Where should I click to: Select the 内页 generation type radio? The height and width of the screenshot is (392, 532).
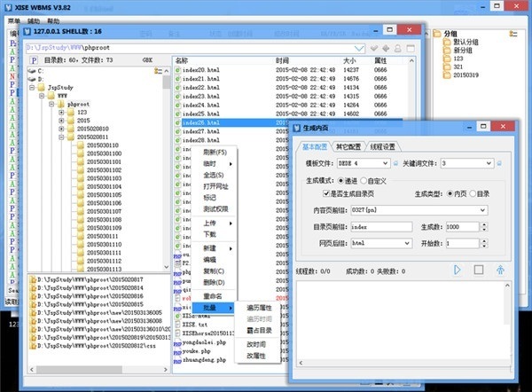[450, 193]
